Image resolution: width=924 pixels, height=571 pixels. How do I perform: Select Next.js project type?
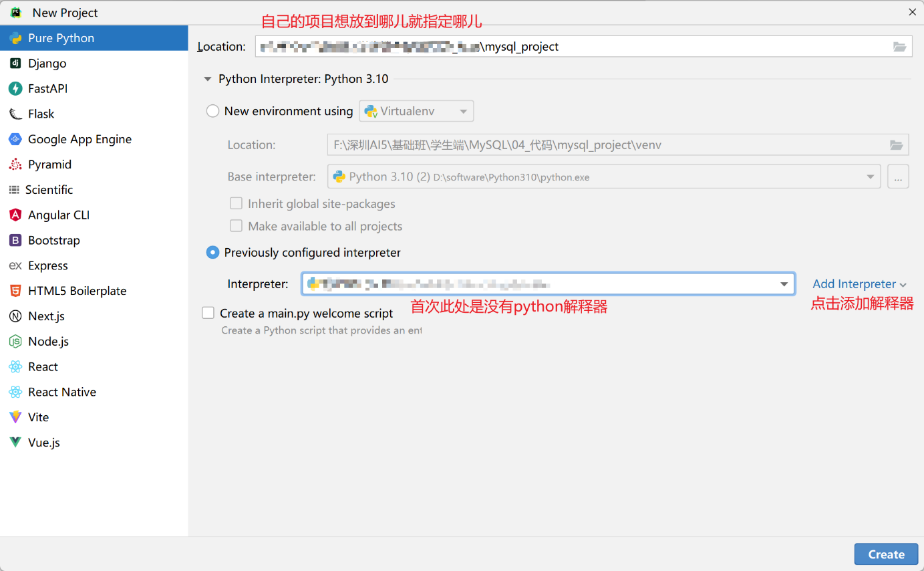point(94,316)
